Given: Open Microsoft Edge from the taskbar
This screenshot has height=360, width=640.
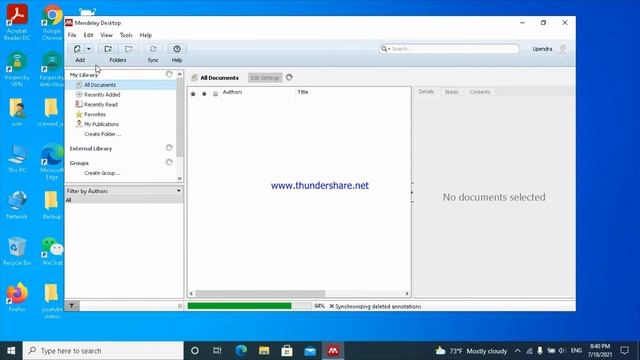Looking at the screenshot, I should tap(241, 351).
